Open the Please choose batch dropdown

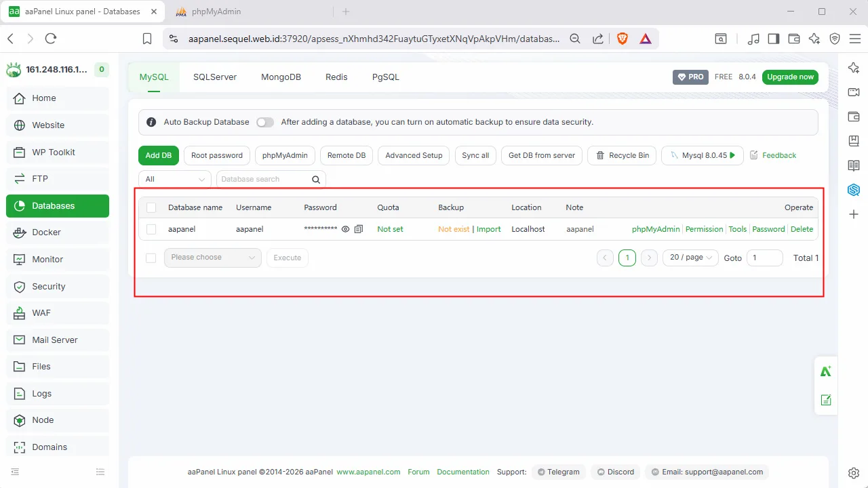213,258
